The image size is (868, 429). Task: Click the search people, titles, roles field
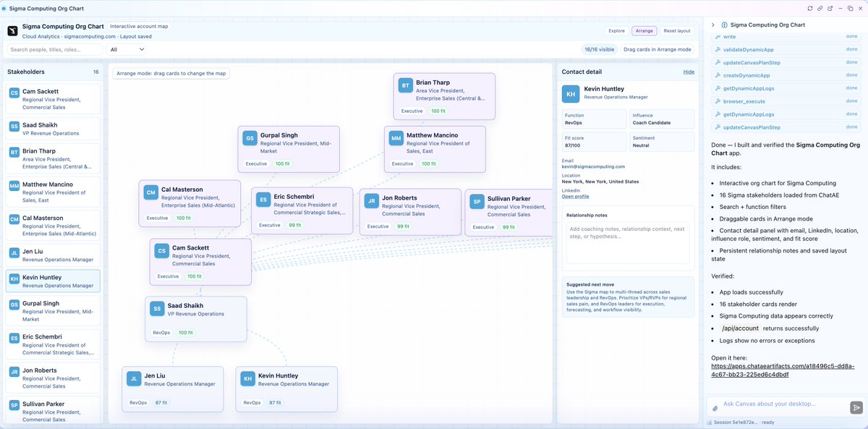[x=54, y=49]
